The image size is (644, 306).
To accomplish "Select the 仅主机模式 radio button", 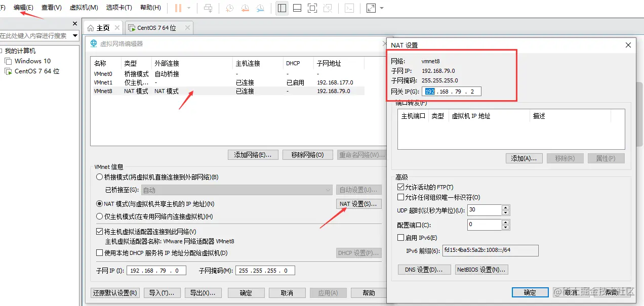I will [99, 216].
